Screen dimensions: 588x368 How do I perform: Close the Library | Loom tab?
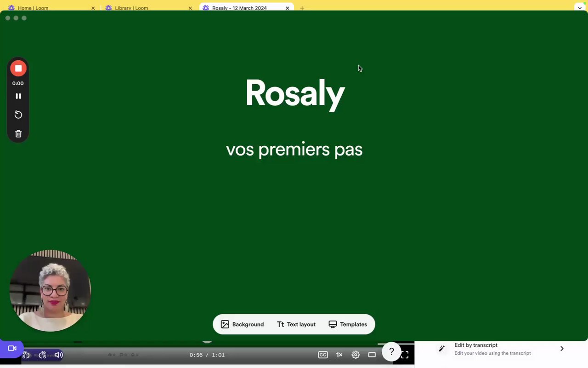pos(190,8)
